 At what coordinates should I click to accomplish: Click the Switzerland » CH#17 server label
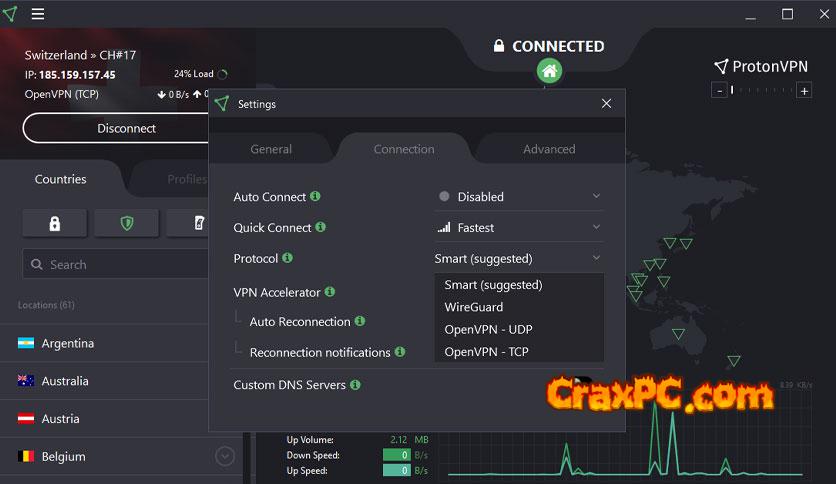click(x=80, y=55)
